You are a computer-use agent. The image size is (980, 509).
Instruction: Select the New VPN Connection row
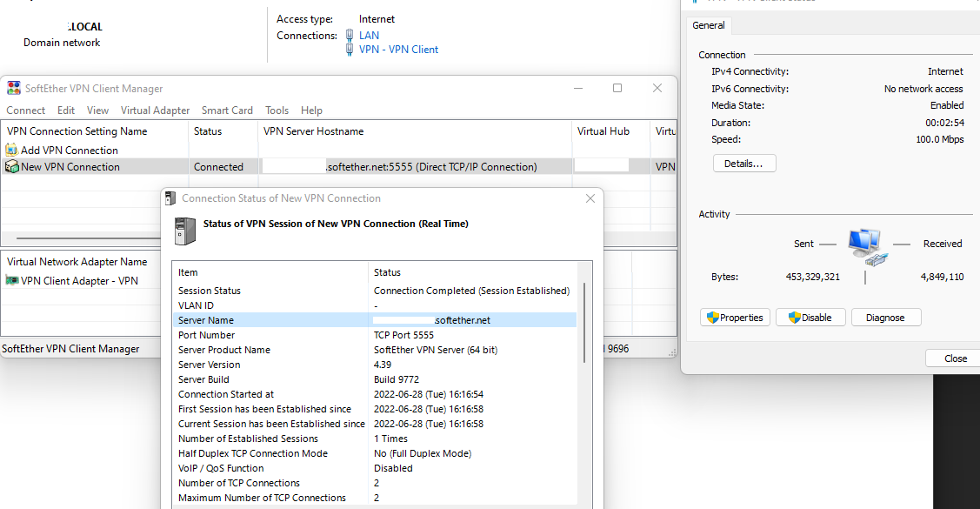coord(339,167)
